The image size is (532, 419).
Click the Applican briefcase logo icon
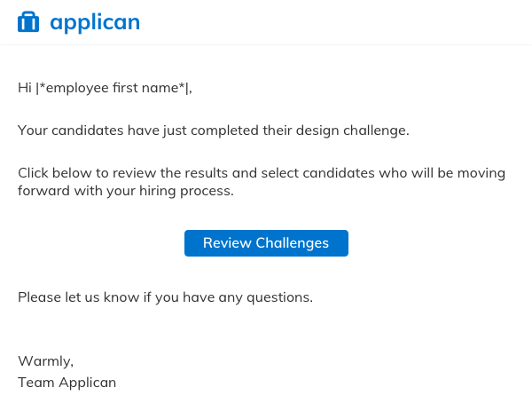pos(28,22)
